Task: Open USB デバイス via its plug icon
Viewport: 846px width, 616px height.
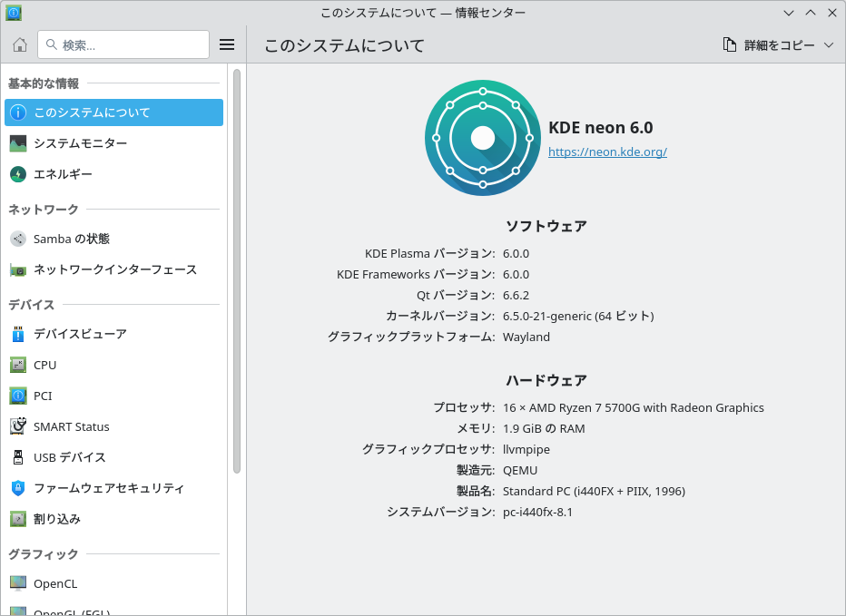Action: 18,457
